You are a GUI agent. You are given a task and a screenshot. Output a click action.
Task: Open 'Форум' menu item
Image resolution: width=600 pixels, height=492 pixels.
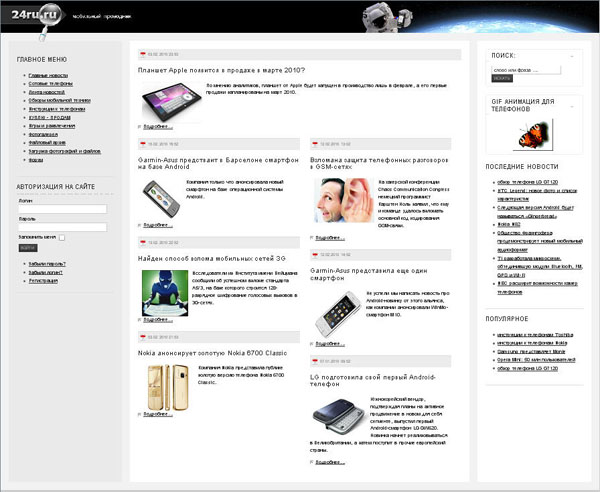[x=36, y=160]
